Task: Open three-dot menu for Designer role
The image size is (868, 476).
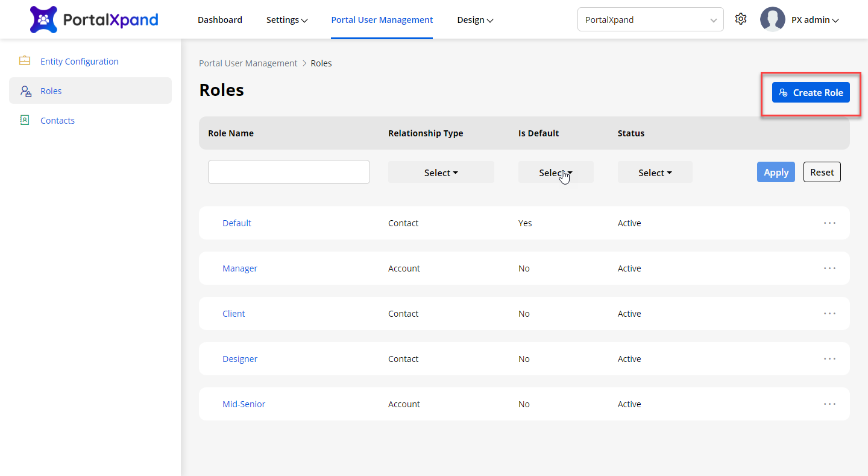Action: tap(829, 358)
